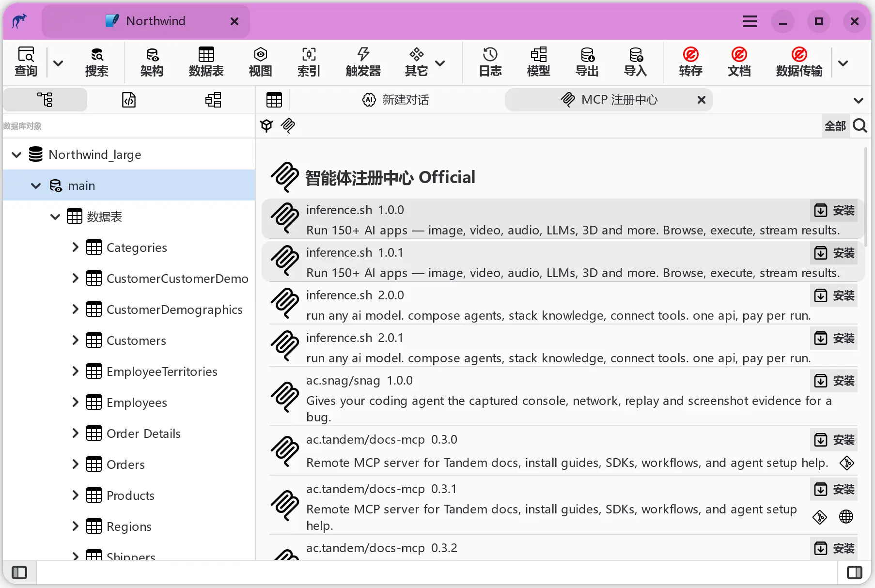Open the 查询 query tool
This screenshot has height=588, width=875.
coord(26,62)
